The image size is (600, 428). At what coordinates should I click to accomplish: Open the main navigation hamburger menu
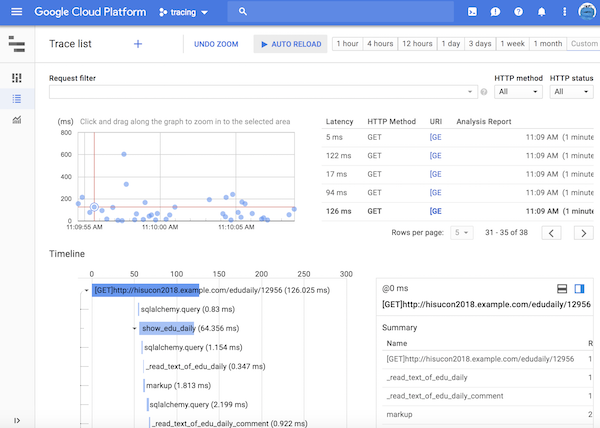click(x=16, y=12)
